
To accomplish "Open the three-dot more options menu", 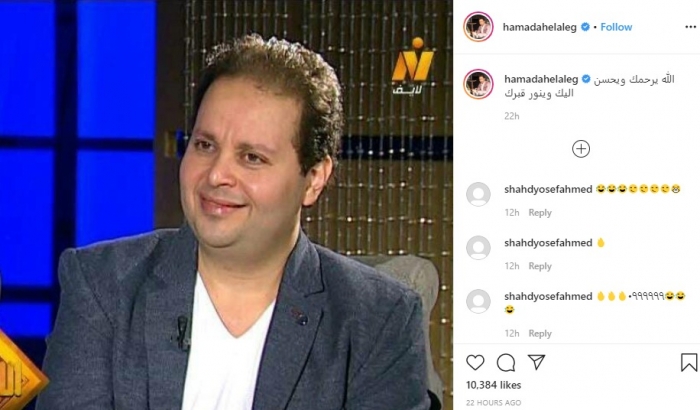I will (690, 27).
